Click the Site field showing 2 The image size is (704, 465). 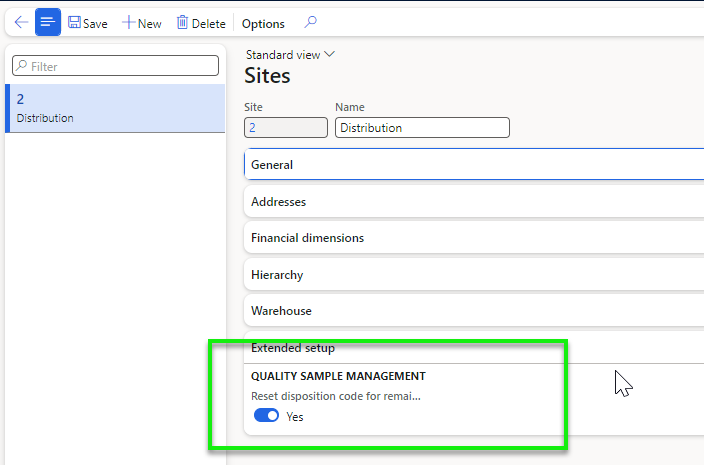[285, 128]
